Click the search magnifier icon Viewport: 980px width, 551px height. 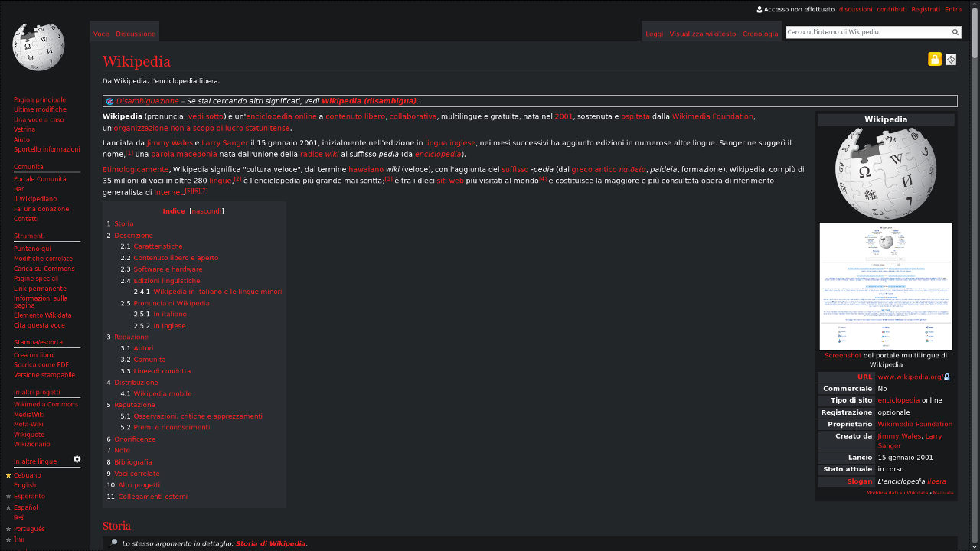[x=955, y=32]
